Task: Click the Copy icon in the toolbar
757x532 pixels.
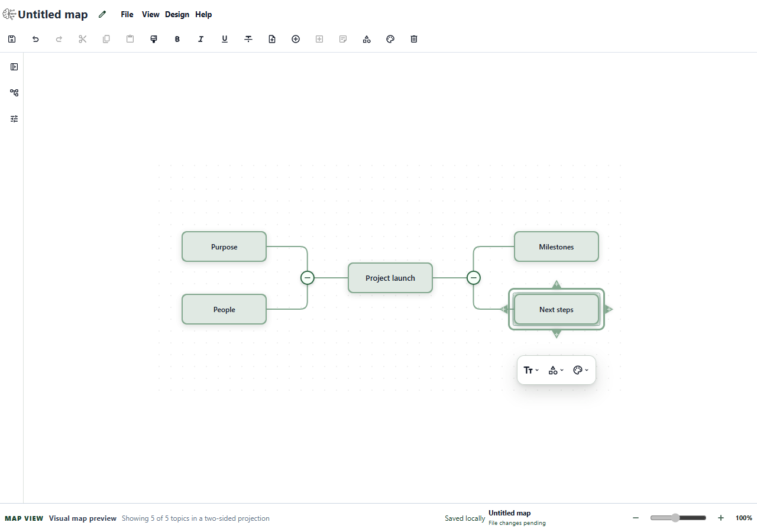Action: [106, 39]
